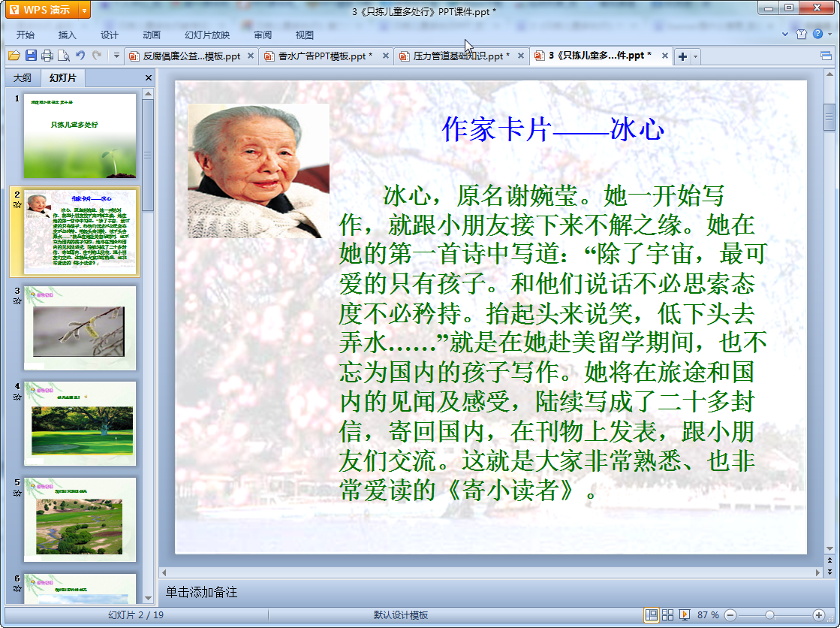The width and height of the screenshot is (840, 628).
Task: Close the slide thumbnail pane
Action: 149,78
